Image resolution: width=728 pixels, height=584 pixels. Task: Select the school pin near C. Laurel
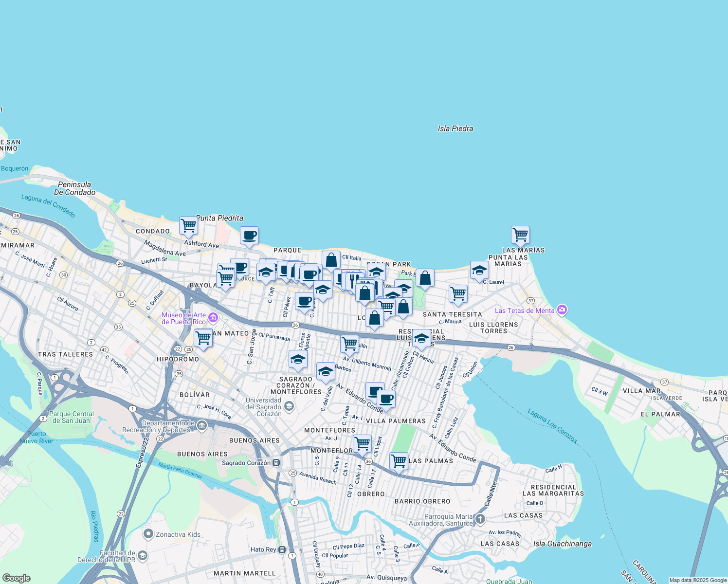coord(479,271)
